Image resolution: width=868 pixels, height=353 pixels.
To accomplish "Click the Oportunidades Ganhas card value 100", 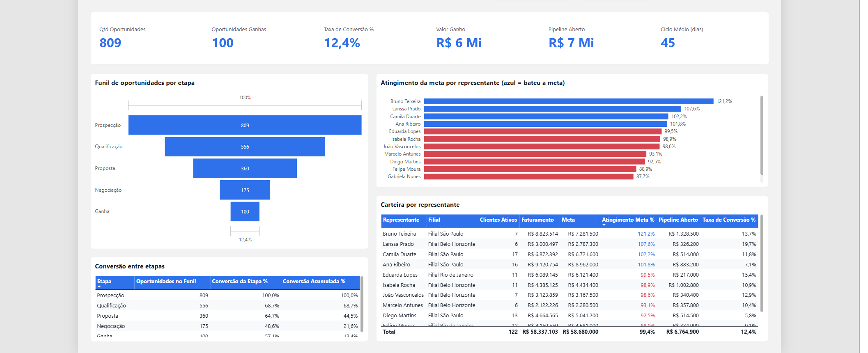I will [223, 43].
